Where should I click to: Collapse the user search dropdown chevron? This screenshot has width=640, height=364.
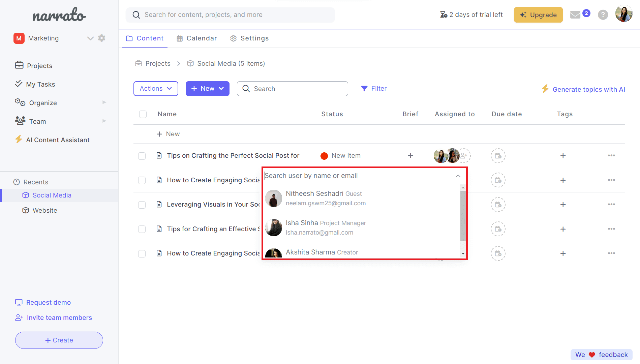[458, 176]
